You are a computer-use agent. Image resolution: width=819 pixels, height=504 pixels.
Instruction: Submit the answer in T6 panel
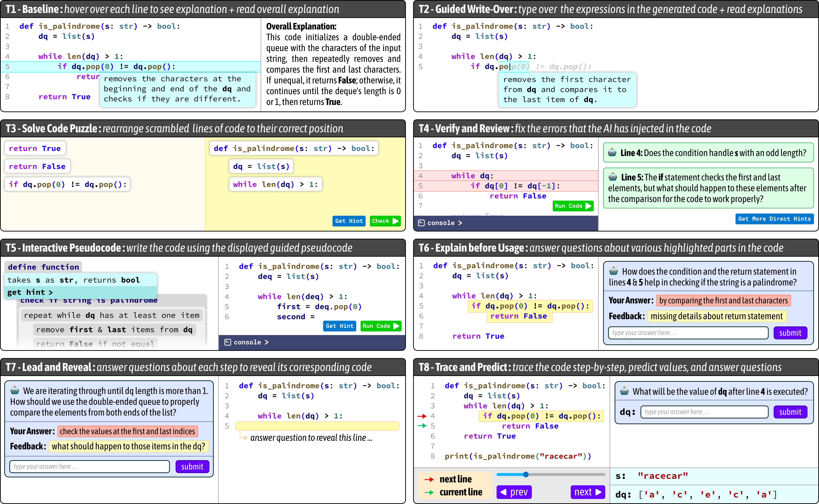(x=790, y=333)
